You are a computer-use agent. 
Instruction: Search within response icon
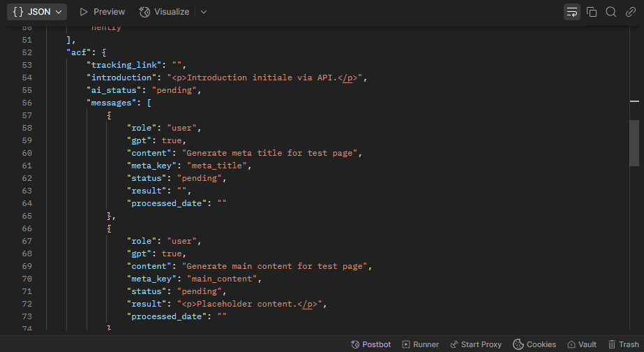(x=611, y=12)
